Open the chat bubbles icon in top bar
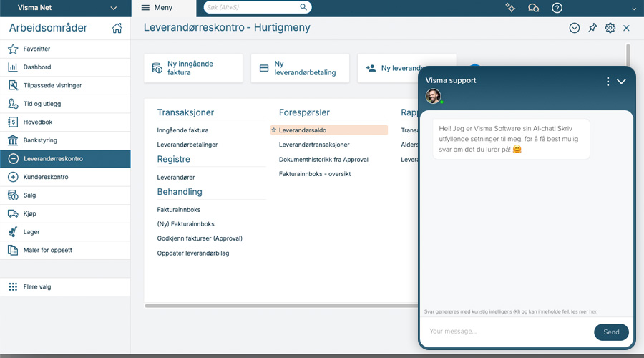The width and height of the screenshot is (644, 358). [x=533, y=7]
